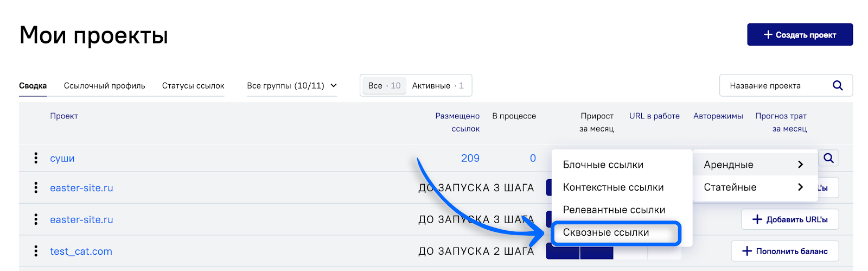Sort by URL в работе column header
868x271 pixels.
pos(654,116)
